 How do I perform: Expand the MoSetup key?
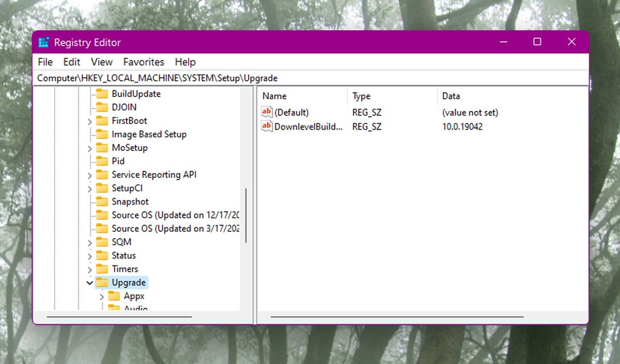tap(89, 148)
